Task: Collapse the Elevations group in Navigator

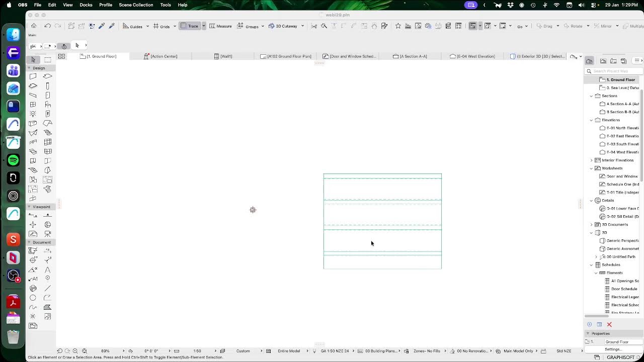Action: (592, 120)
